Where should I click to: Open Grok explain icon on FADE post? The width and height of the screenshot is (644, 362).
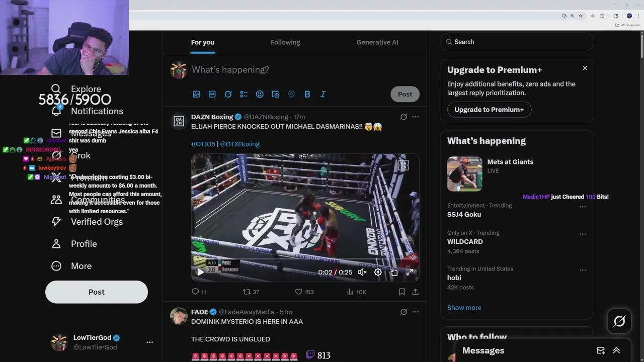[404, 312]
